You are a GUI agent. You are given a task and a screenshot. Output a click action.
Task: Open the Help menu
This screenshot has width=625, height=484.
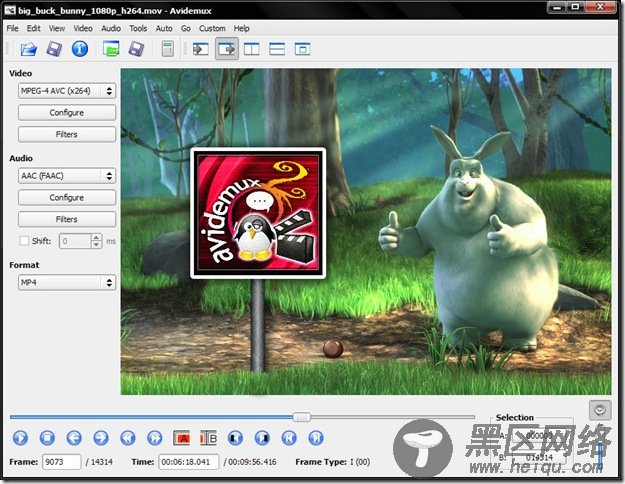(242, 28)
